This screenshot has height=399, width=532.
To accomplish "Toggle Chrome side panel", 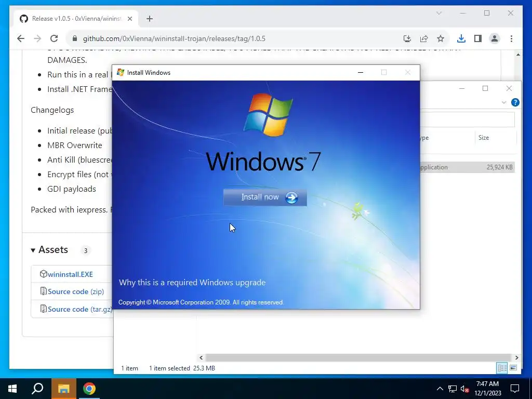I will 478,38.
